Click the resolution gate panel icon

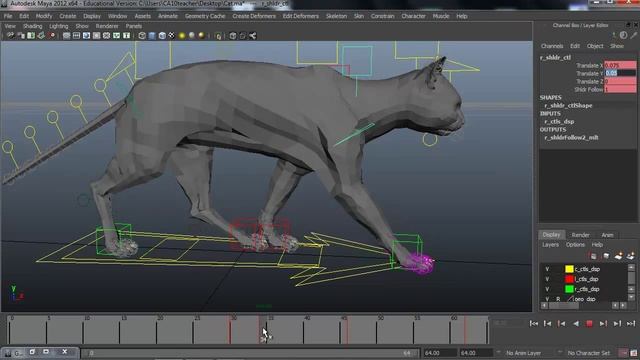[x=86, y=36]
